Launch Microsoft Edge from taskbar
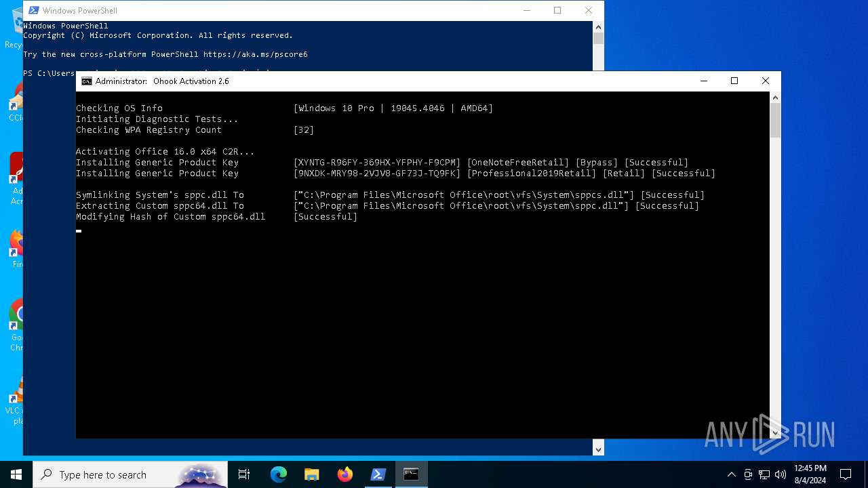Viewport: 868px width, 488px height. coord(279,474)
